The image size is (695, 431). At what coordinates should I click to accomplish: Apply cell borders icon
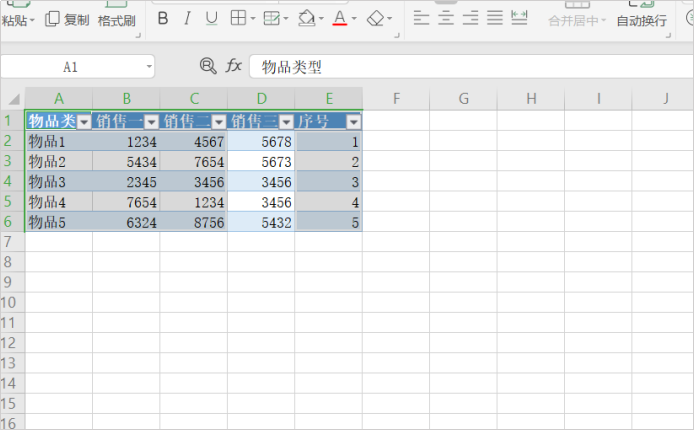click(x=238, y=18)
